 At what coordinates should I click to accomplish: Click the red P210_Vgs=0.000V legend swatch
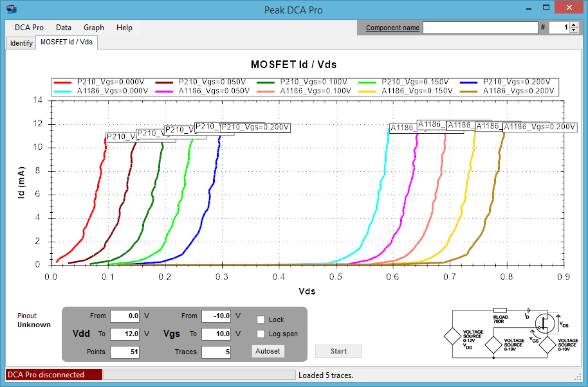(x=62, y=82)
